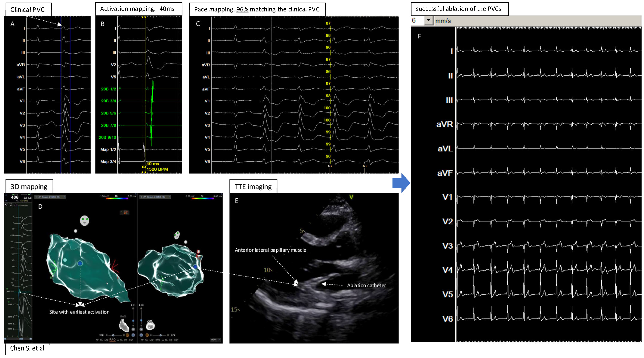
Task: Click the orientation head icon in left map
Action: (85, 220)
